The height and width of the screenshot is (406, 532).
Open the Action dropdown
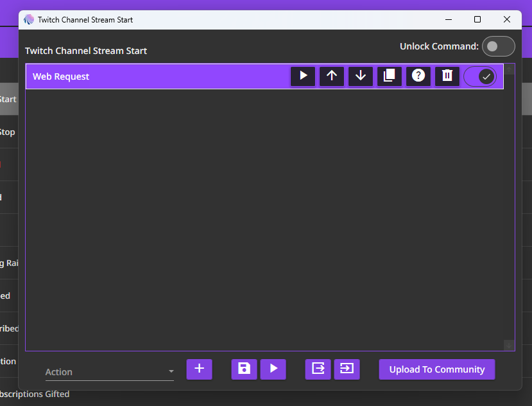[x=110, y=372]
